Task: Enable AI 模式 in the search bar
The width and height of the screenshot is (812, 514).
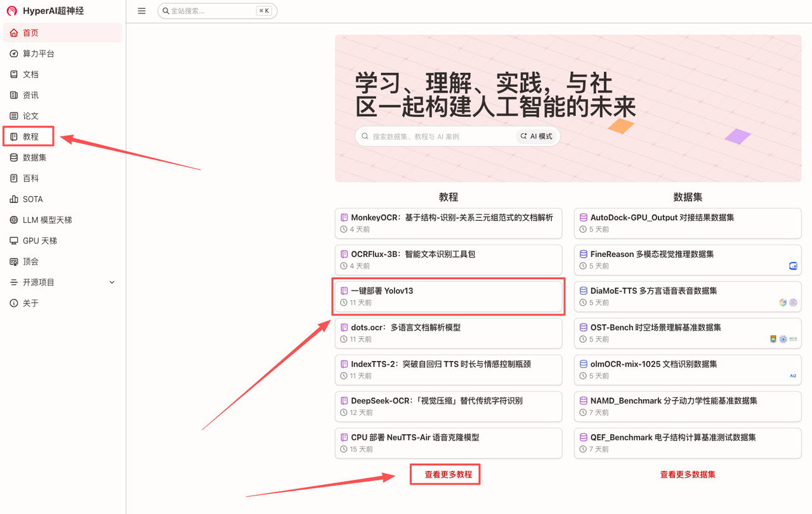Action: coord(537,136)
